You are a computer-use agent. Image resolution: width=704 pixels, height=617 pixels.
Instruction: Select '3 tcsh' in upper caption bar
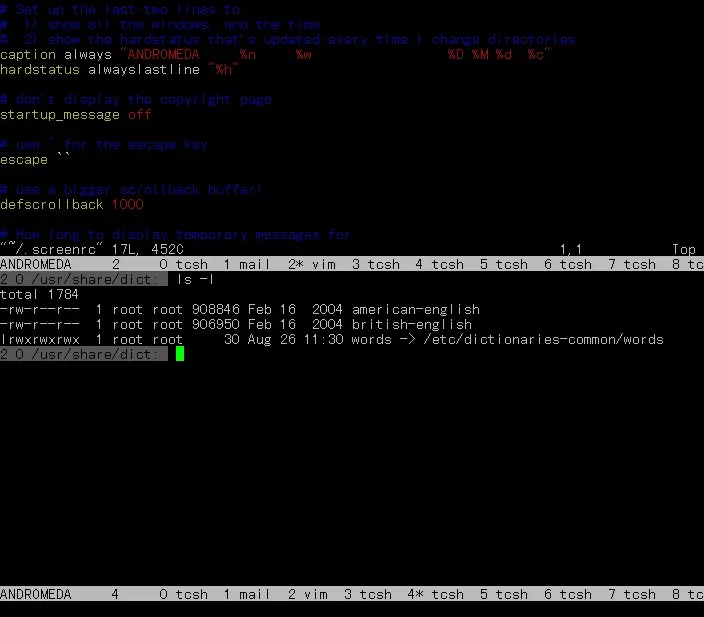(376, 264)
